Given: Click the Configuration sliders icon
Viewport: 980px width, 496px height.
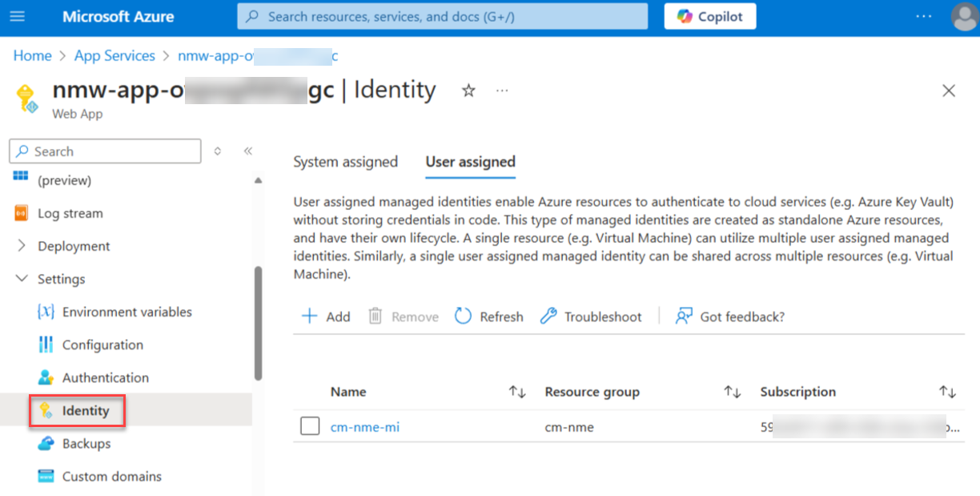Looking at the screenshot, I should (x=46, y=345).
